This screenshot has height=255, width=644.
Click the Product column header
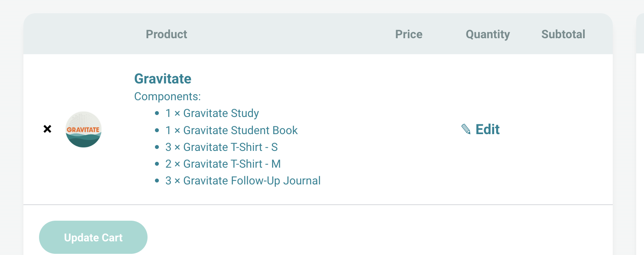tap(166, 34)
